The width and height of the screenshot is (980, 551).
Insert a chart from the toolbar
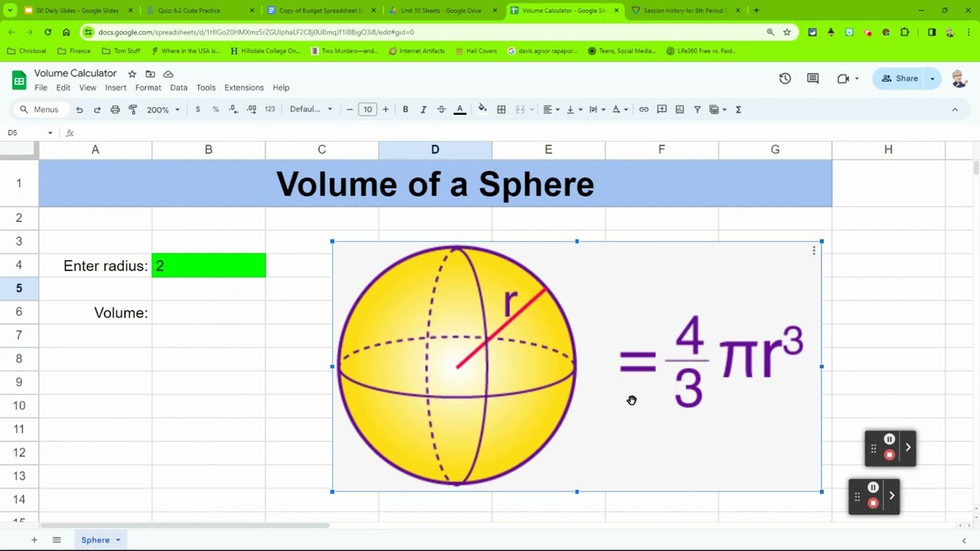point(679,109)
